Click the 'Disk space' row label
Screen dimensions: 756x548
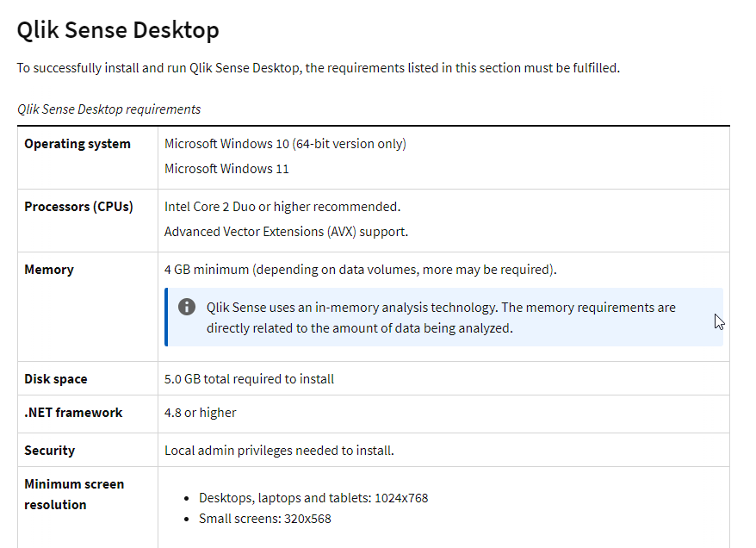56,379
